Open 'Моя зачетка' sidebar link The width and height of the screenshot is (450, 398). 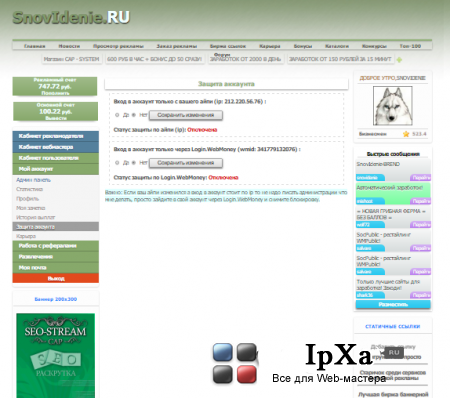(30, 208)
